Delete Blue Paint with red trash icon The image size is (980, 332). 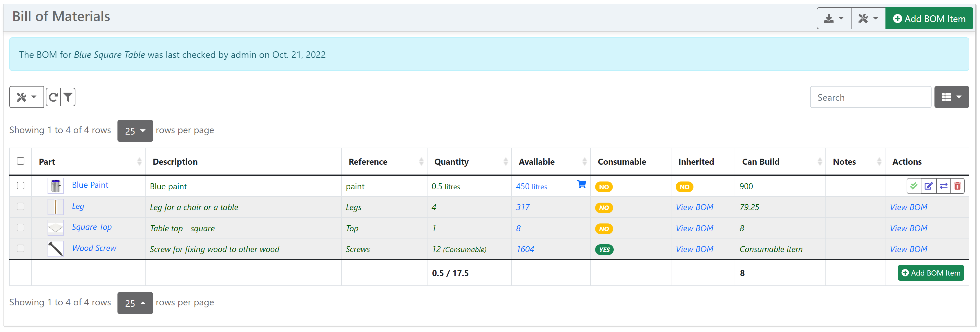(x=957, y=186)
